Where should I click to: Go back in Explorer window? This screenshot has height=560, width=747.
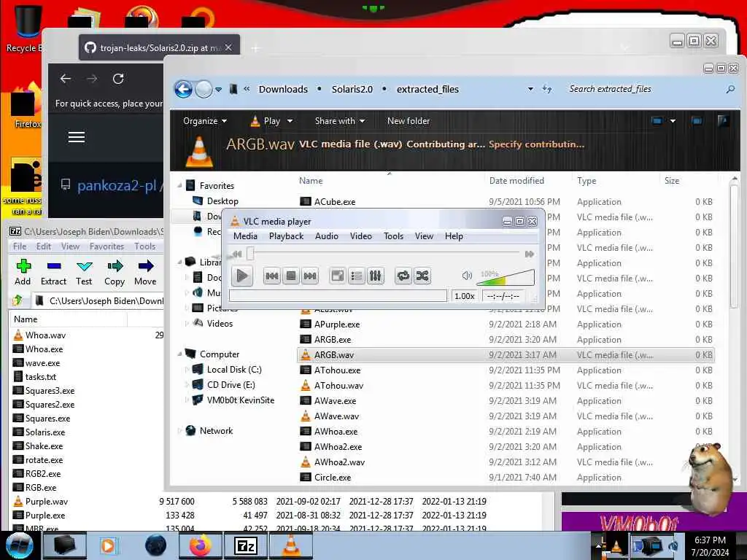[x=183, y=89]
